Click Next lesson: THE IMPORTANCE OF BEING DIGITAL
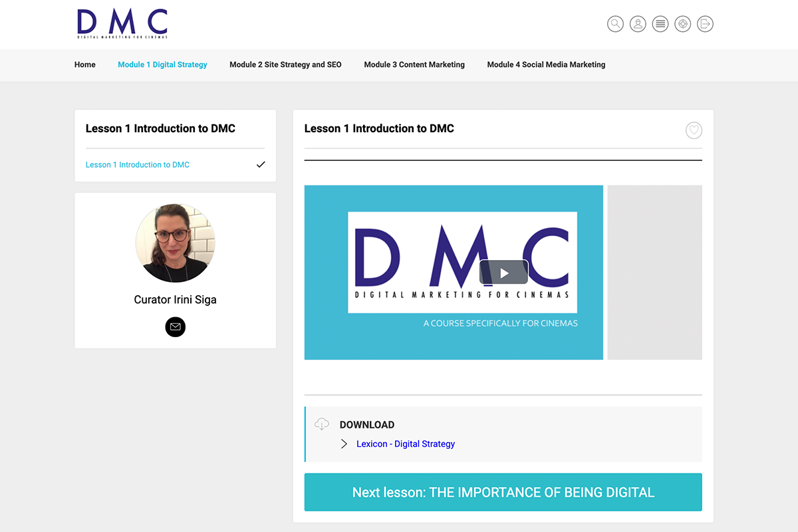This screenshot has height=532, width=798. pyautogui.click(x=503, y=492)
